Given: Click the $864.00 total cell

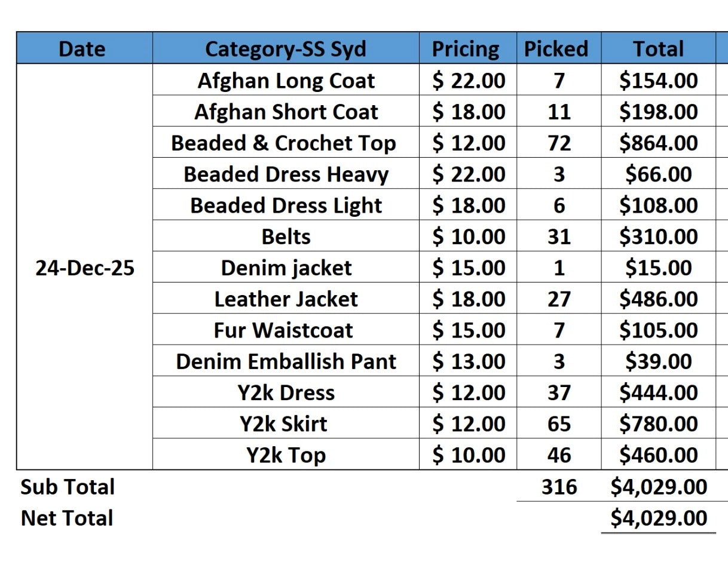Looking at the screenshot, I should click(658, 143).
